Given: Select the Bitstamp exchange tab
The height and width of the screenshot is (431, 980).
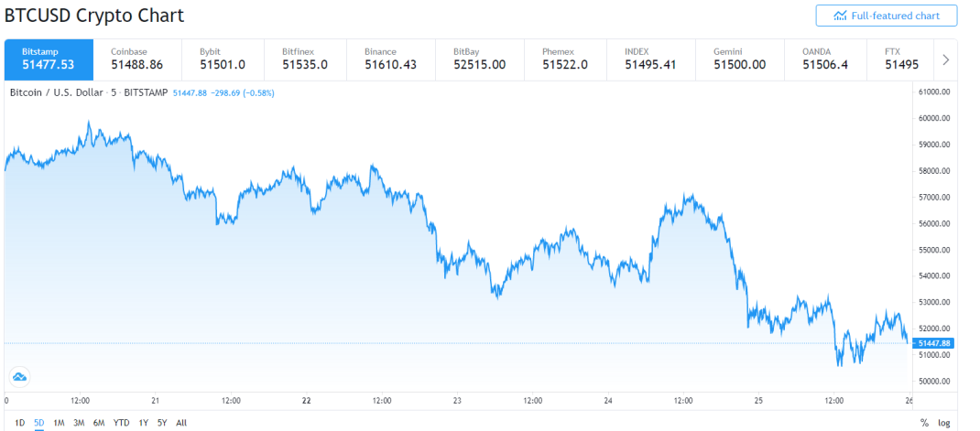Looking at the screenshot, I should pos(49,59).
